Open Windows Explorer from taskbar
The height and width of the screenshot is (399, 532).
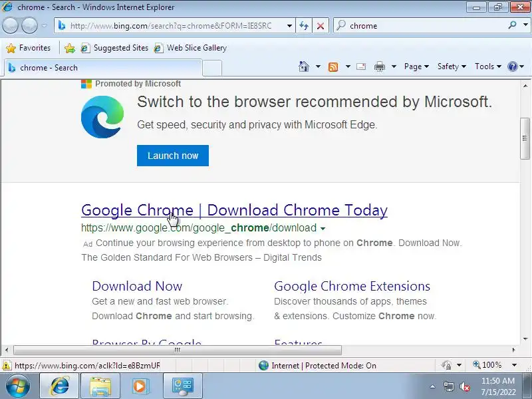click(x=100, y=386)
